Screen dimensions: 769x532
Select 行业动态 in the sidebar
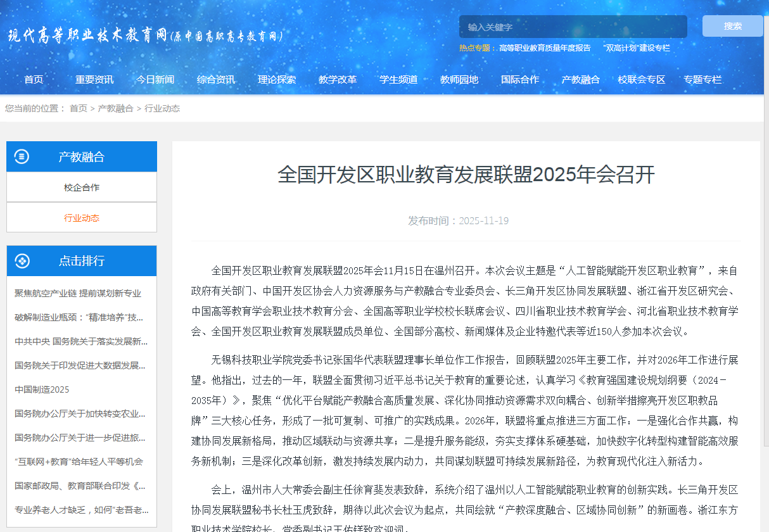point(81,217)
